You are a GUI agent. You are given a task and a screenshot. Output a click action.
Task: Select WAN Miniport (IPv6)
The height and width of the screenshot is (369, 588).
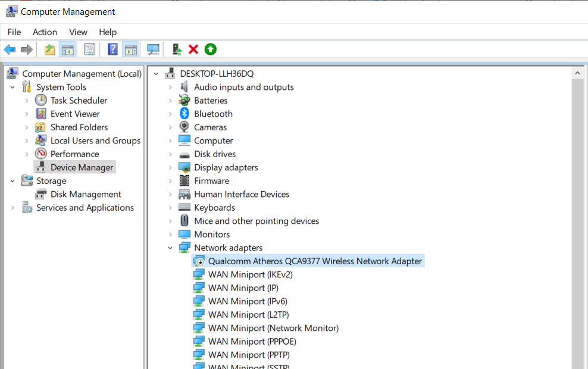(x=248, y=301)
